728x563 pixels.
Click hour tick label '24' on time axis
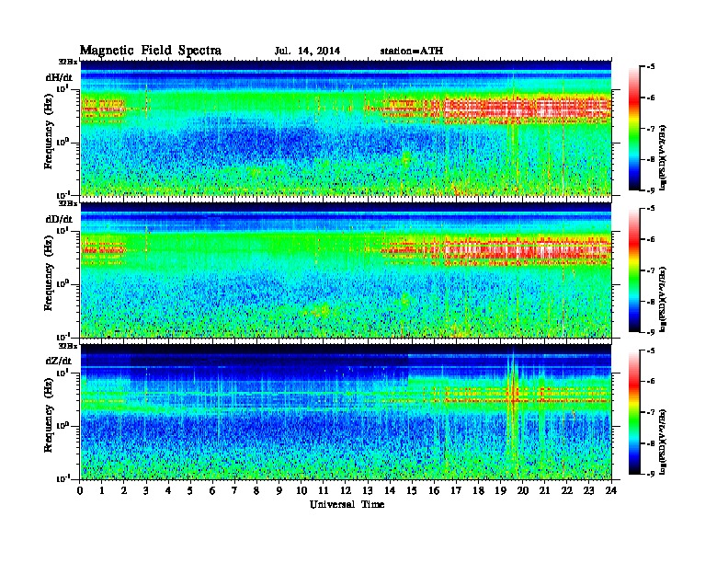pos(611,490)
